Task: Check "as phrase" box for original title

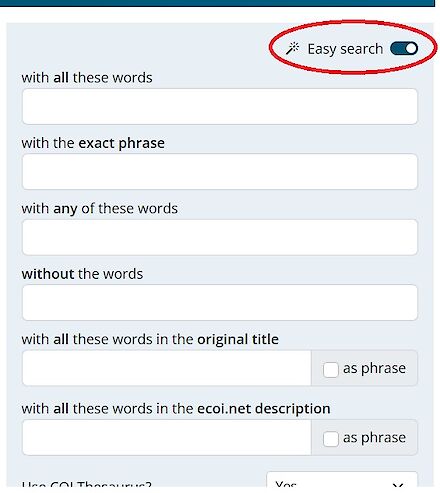Action: click(x=331, y=370)
